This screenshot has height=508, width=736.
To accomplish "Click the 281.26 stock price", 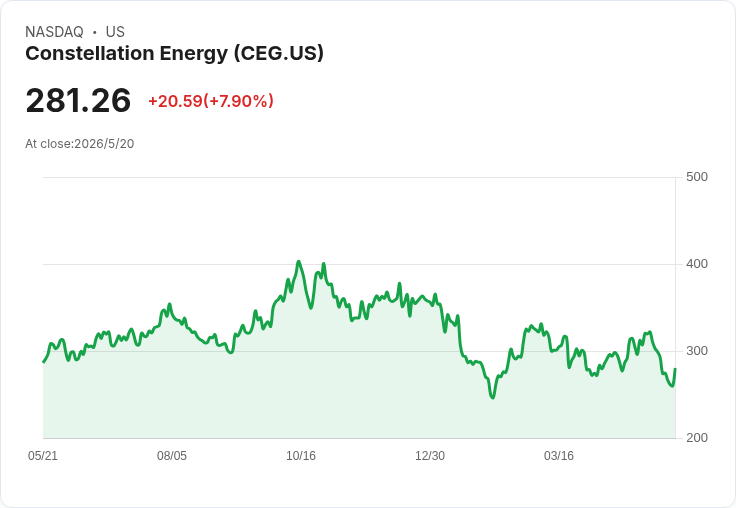I will coord(78,100).
